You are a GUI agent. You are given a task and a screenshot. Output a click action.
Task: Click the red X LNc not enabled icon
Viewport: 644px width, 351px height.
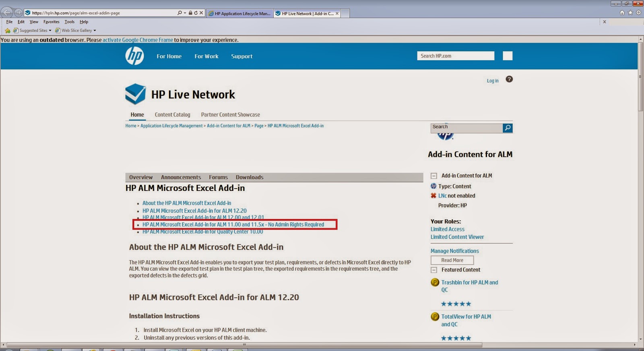click(433, 196)
